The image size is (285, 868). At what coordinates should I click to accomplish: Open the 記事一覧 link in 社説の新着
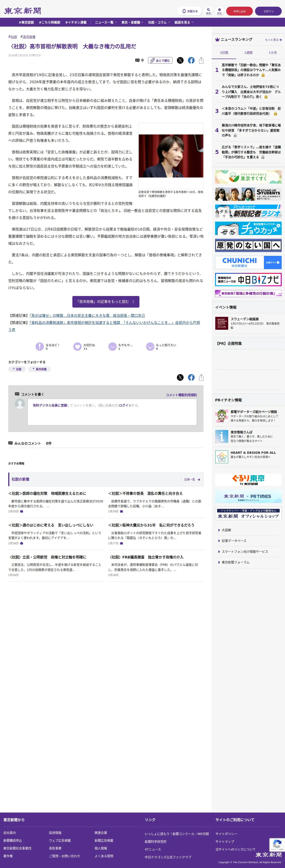[x=192, y=479]
